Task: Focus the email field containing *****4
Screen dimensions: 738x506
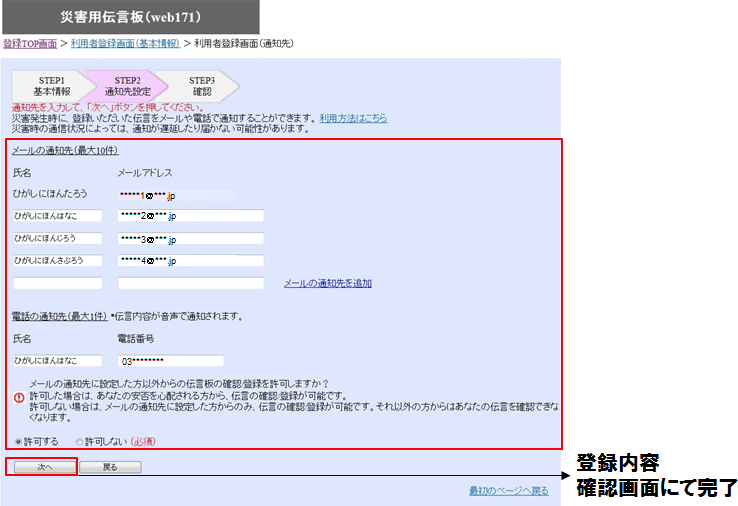Action: click(190, 261)
